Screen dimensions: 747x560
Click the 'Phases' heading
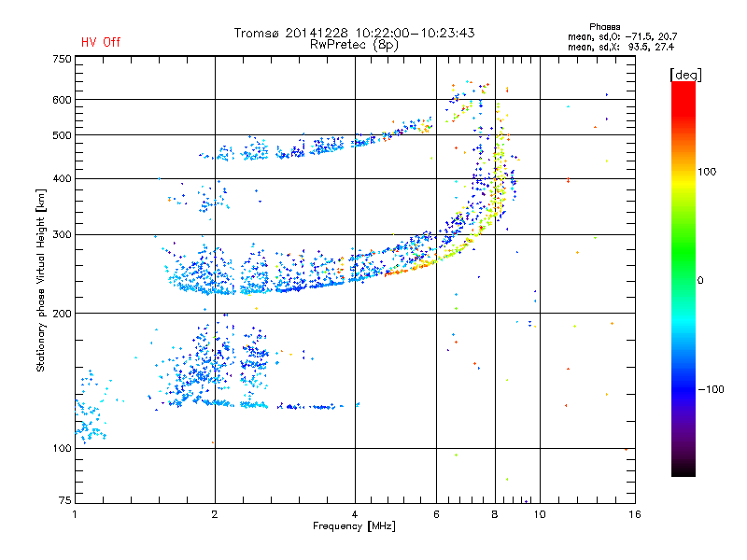pyautogui.click(x=604, y=27)
